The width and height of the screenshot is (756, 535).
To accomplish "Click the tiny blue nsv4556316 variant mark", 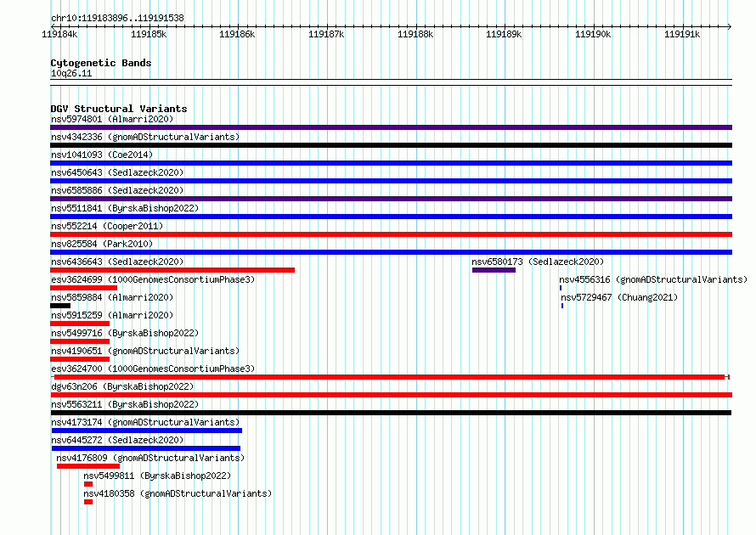I will pos(561,288).
